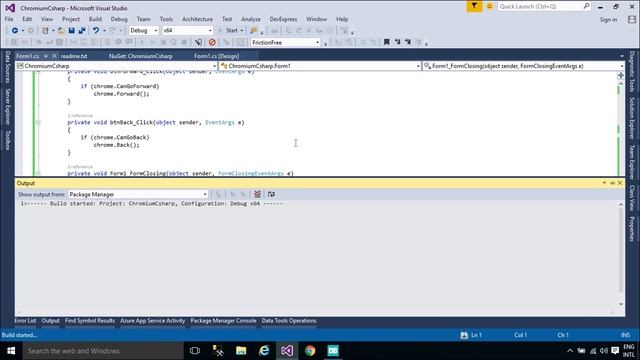Screen dimensions: 640x360
Task: Expand the Start button dropdown arrow
Action: (242, 31)
